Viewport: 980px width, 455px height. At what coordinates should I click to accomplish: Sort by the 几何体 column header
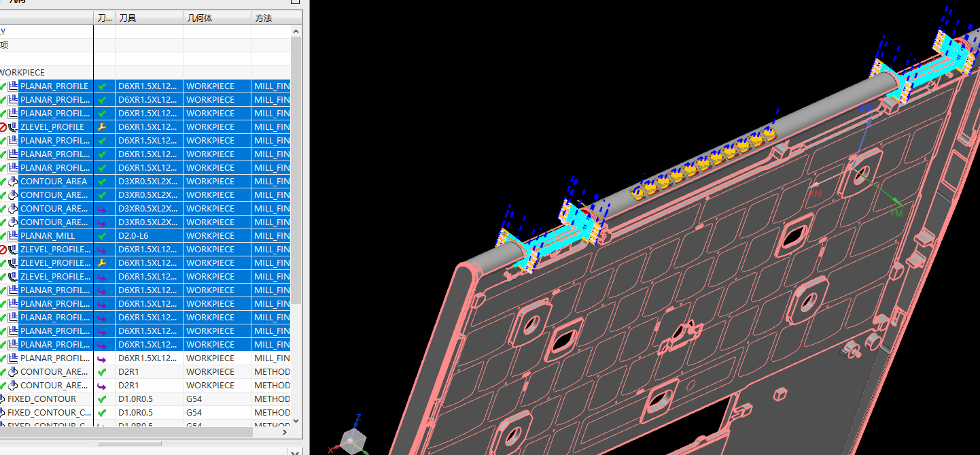[x=217, y=18]
